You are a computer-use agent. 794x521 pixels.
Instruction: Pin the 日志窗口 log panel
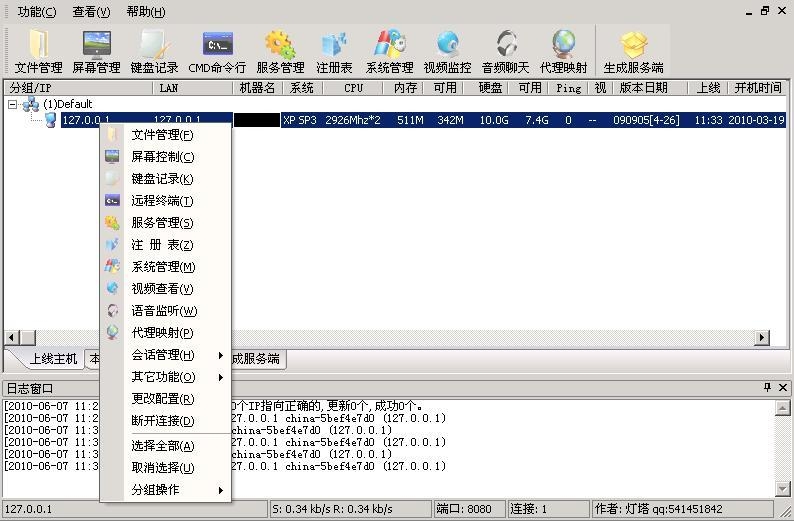click(x=768, y=387)
